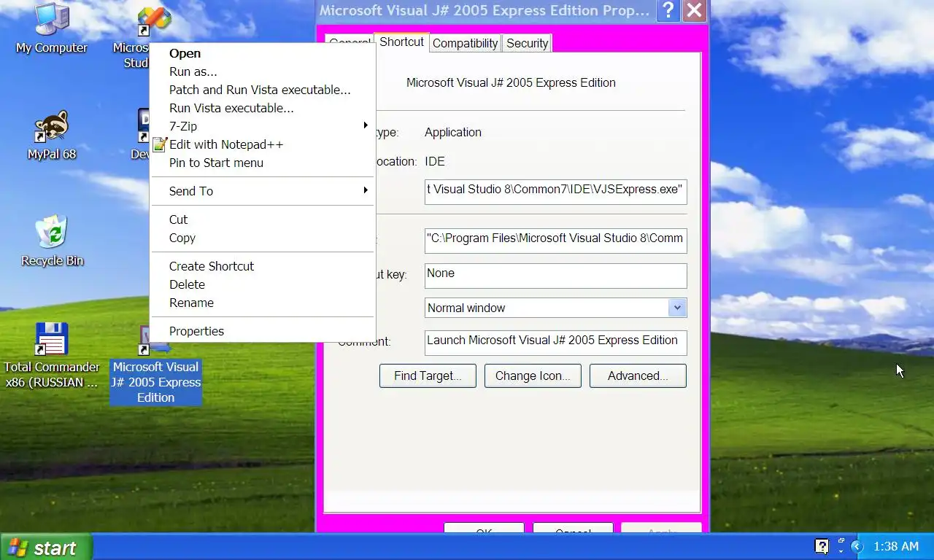Click the 1:38 AM clock
This screenshot has width=934, height=560.
[896, 546]
